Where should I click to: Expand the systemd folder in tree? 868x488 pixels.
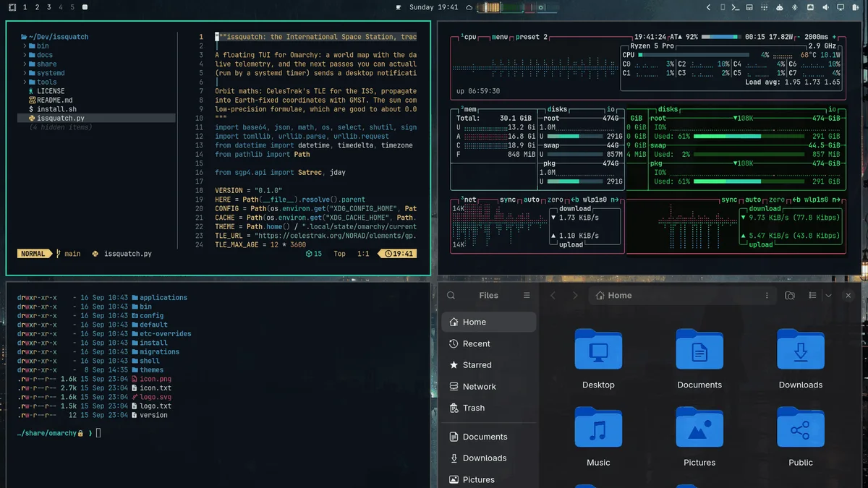[x=25, y=73]
